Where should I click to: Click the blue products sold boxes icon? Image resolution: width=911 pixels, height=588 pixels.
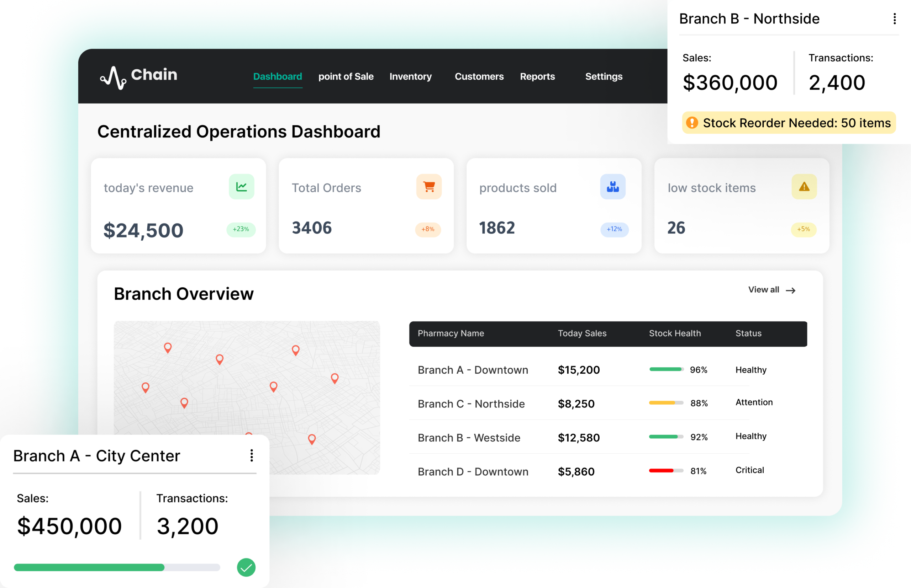pos(612,187)
